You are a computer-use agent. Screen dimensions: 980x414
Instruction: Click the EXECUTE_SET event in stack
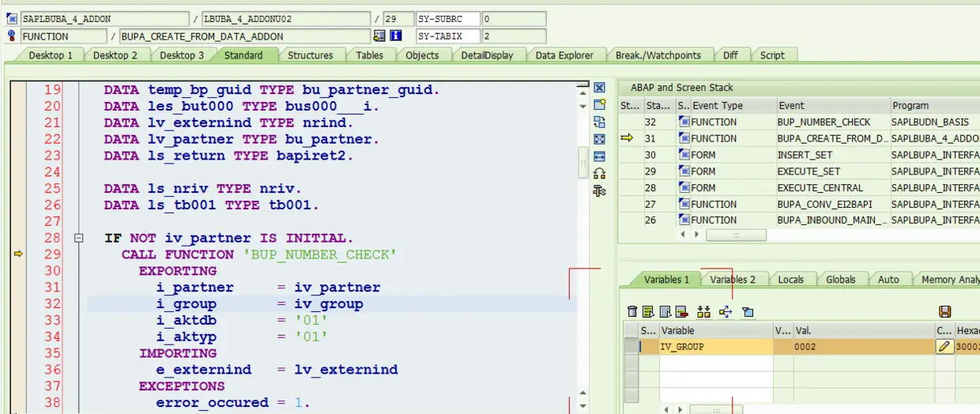point(808,171)
